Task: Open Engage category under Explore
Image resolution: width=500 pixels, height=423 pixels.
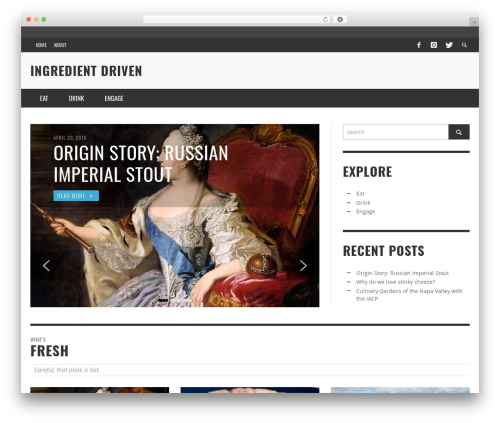Action: tap(366, 212)
